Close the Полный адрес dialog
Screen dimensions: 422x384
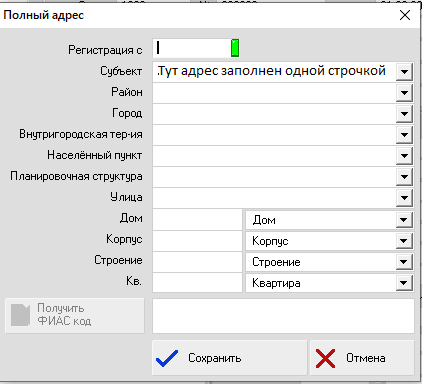pos(405,15)
